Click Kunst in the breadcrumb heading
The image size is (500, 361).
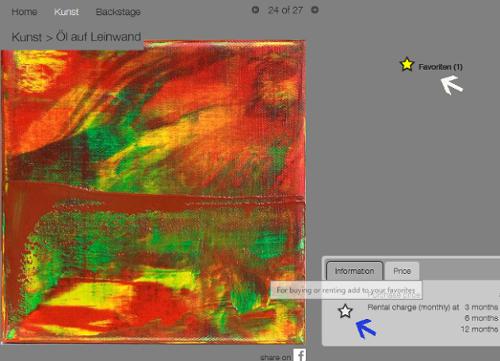(27, 37)
